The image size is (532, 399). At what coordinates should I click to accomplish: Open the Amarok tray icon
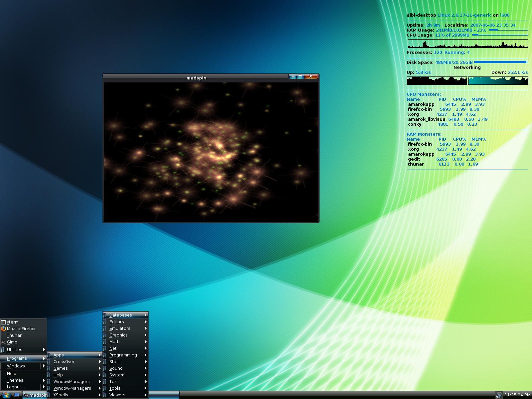tap(498, 395)
